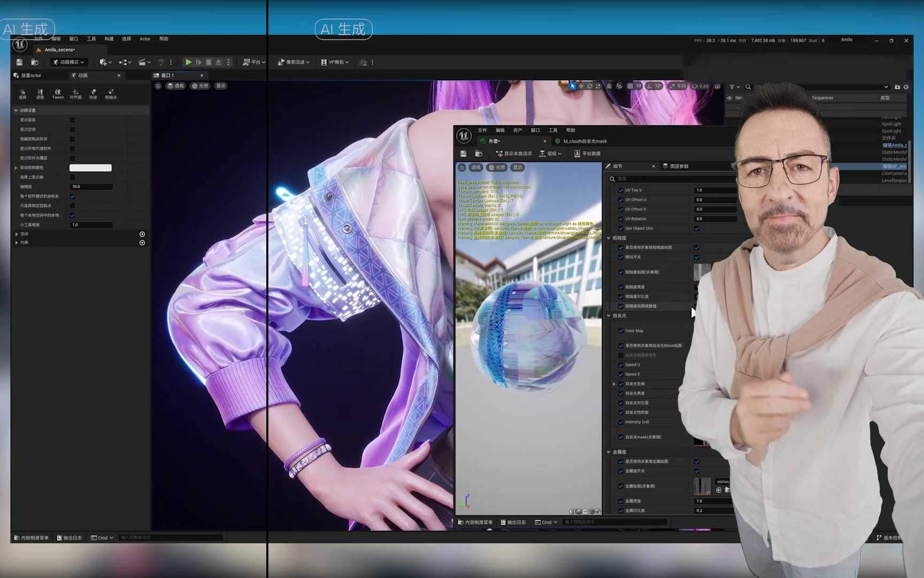The width and height of the screenshot is (924, 578).
Task: Open the 像素流送 pixel streaming dropdown
Action: pyautogui.click(x=294, y=62)
